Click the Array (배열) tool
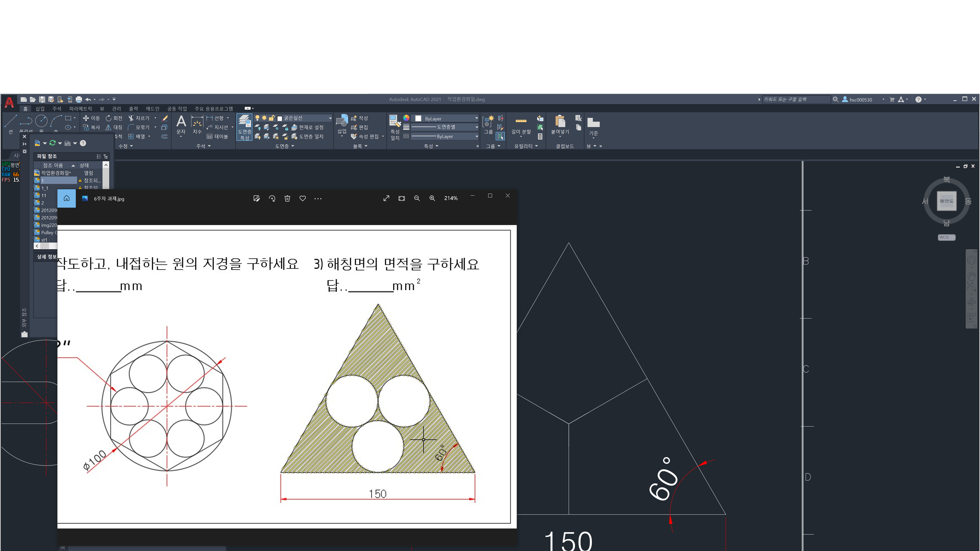Viewport: 980px width, 551px height. point(137,136)
